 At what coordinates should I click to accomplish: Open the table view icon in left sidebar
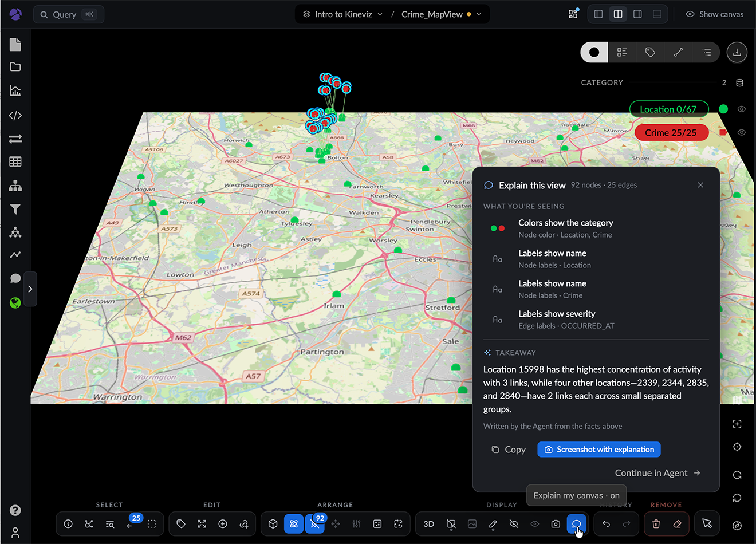click(x=15, y=162)
